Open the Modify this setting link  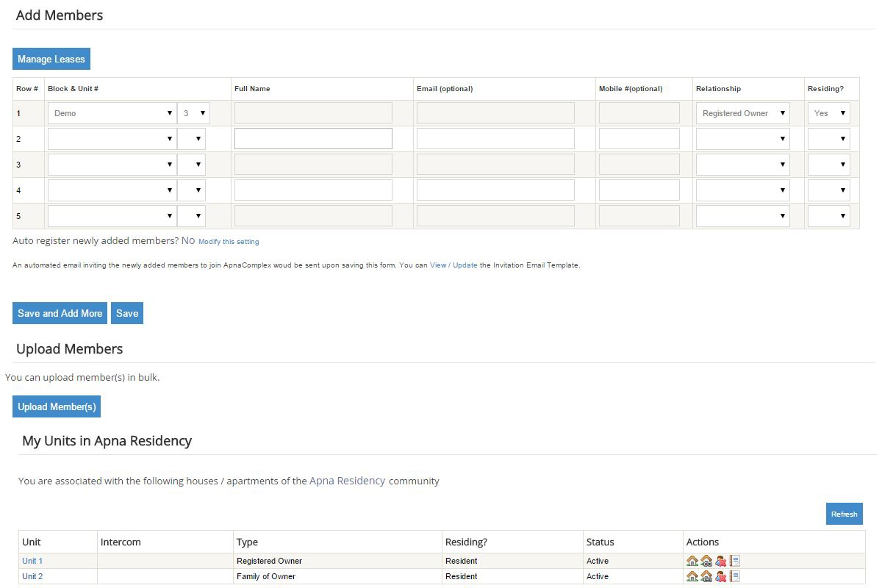click(x=229, y=242)
